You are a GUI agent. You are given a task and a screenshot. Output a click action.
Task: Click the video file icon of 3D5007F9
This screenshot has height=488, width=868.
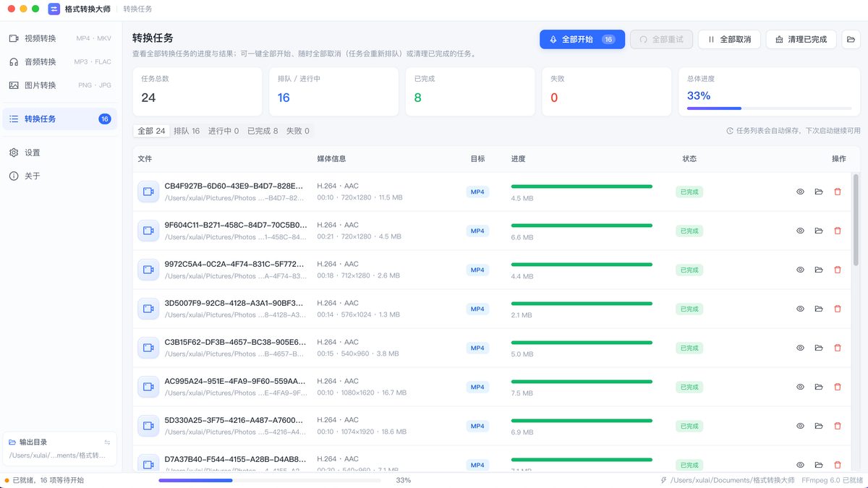[x=148, y=309]
